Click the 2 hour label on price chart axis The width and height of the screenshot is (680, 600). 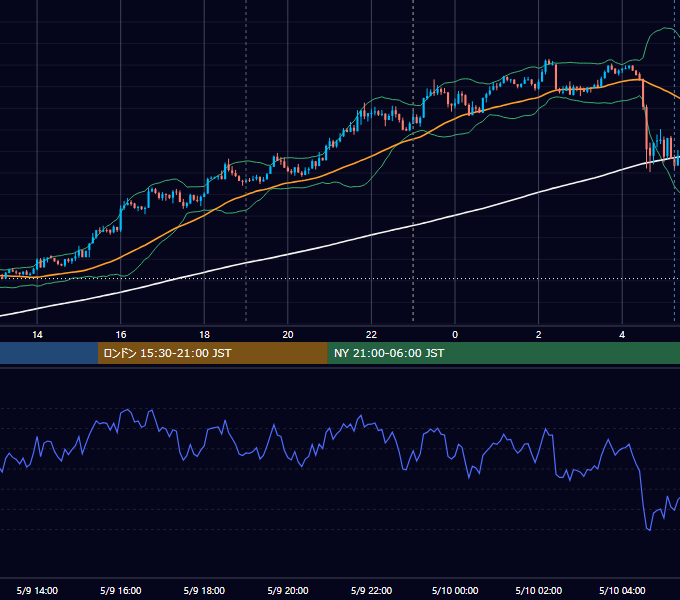[539, 335]
